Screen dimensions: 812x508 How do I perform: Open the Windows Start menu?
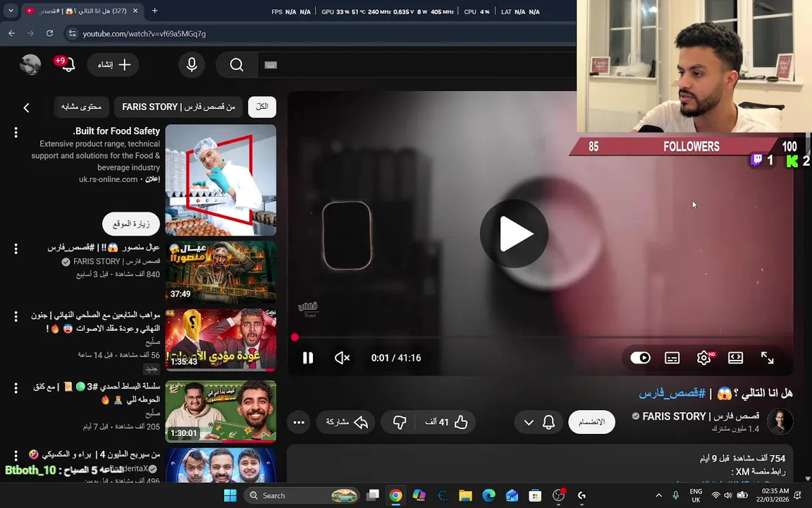pyautogui.click(x=230, y=495)
